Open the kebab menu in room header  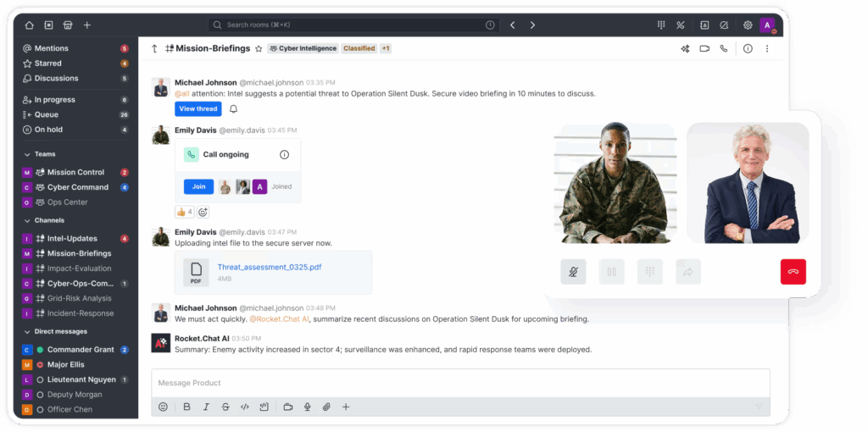coord(767,48)
